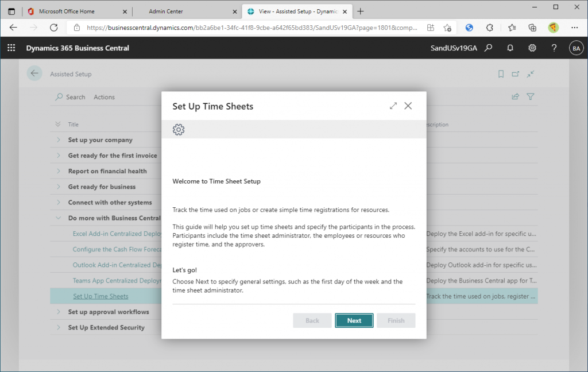This screenshot has width=588, height=372.
Task: Open Configure the Cash Flow Forecast link
Action: 117,249
